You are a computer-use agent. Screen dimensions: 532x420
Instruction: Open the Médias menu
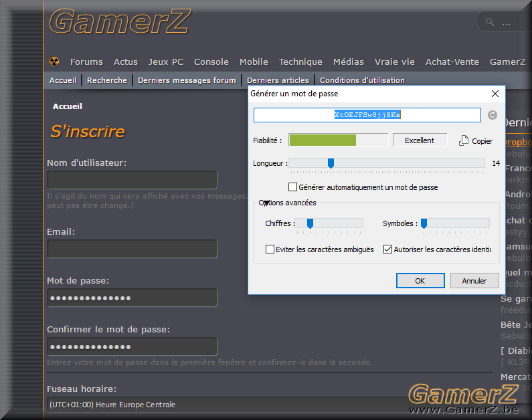coord(349,62)
